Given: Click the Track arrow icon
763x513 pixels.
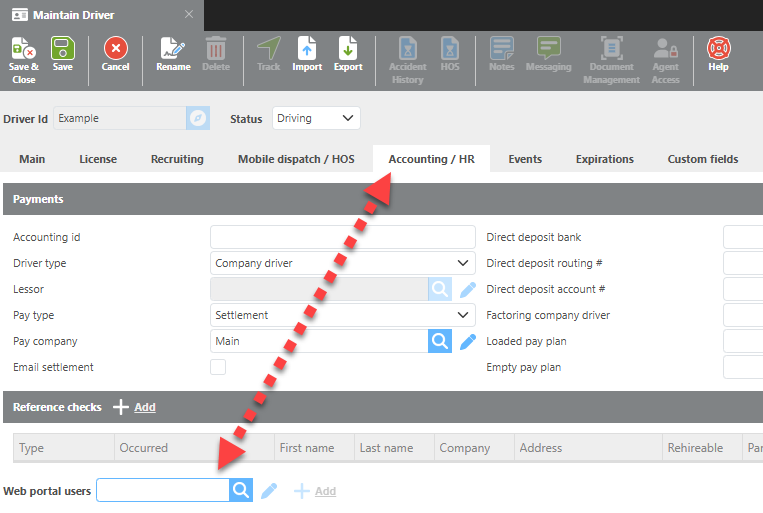Looking at the screenshot, I should pos(269,48).
